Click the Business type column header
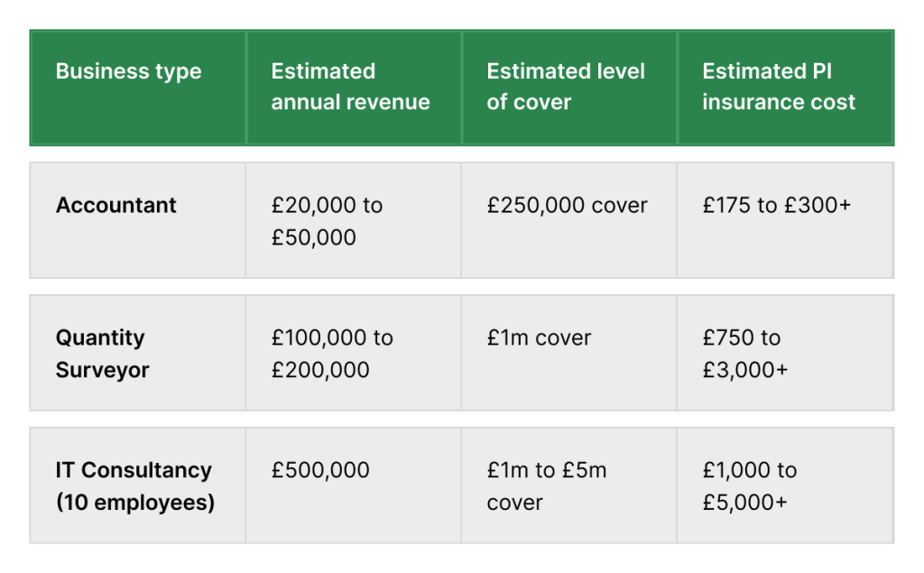The height and width of the screenshot is (573, 924). click(129, 72)
